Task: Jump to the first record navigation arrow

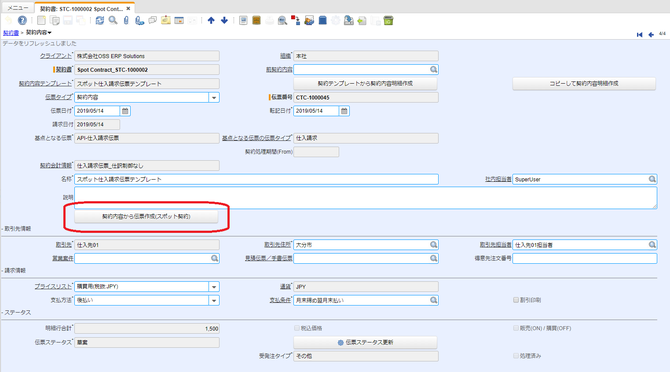Action: coord(640,35)
